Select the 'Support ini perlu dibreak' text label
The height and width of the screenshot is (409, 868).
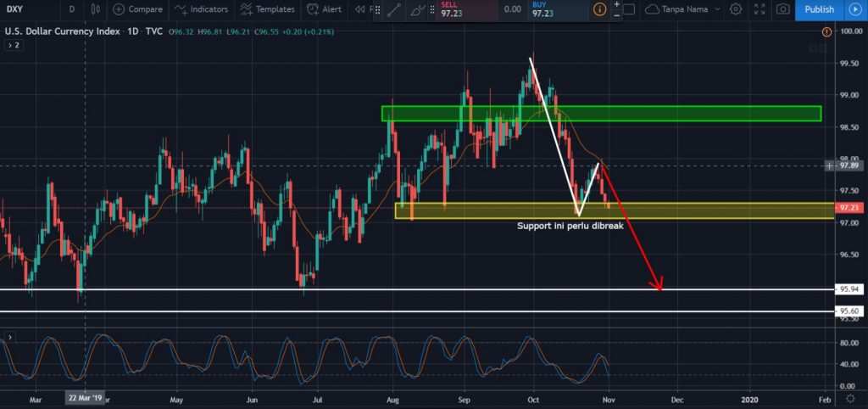click(570, 226)
